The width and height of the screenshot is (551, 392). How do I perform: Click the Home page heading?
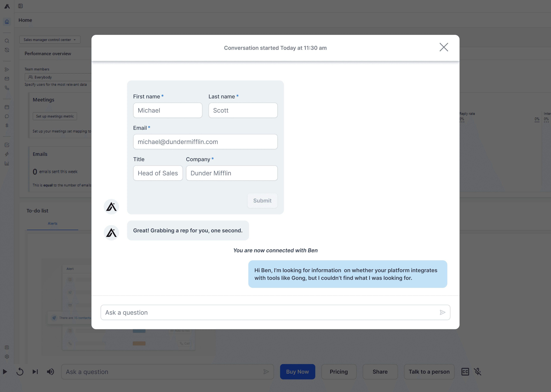click(x=25, y=20)
